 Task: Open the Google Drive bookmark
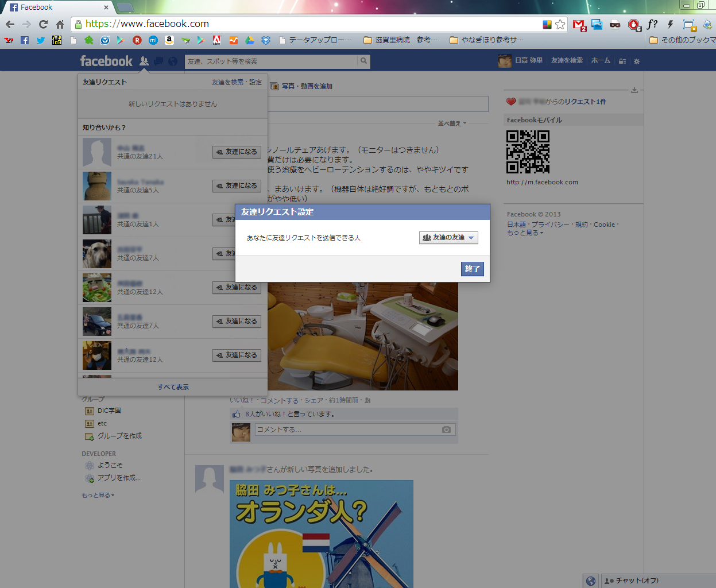tap(249, 40)
